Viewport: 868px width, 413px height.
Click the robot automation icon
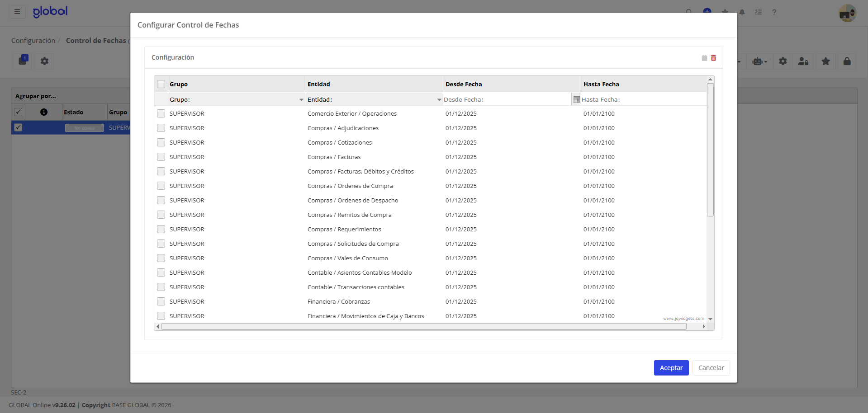point(759,61)
